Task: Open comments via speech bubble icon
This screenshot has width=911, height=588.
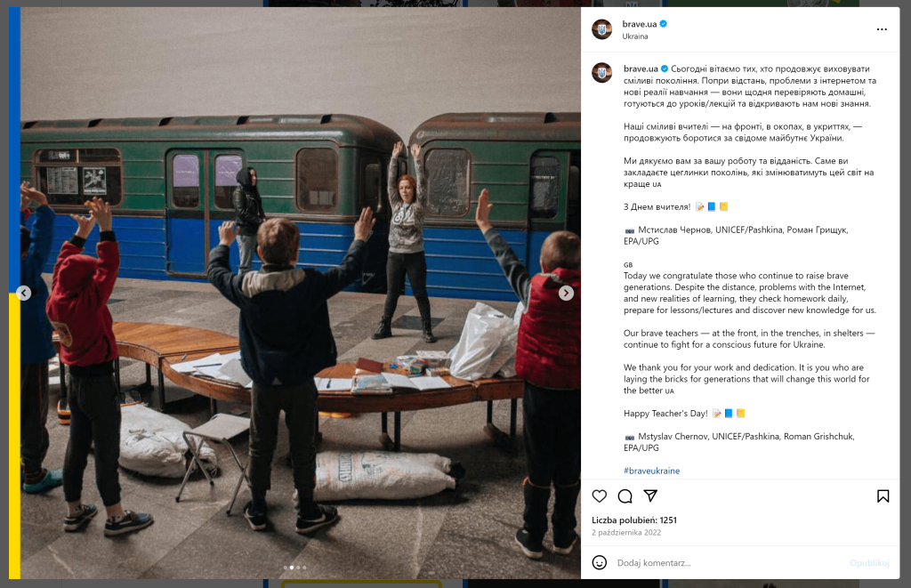Action: click(x=625, y=495)
